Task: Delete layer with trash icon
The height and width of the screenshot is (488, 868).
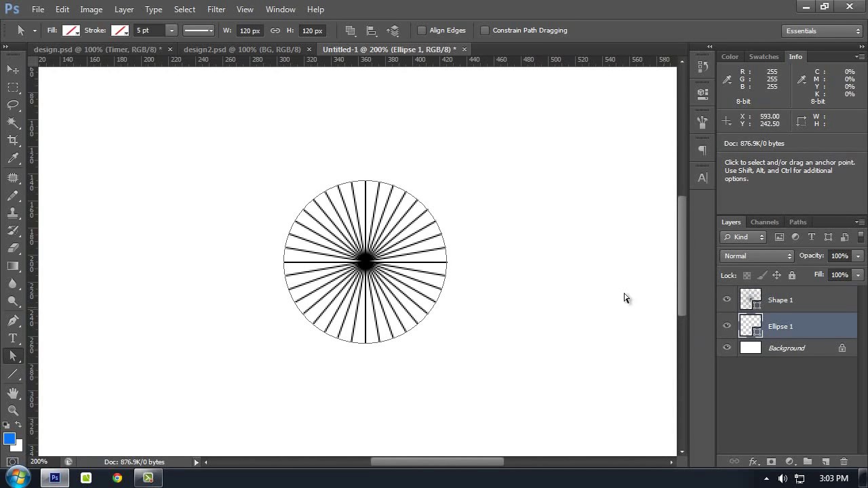Action: 844,462
